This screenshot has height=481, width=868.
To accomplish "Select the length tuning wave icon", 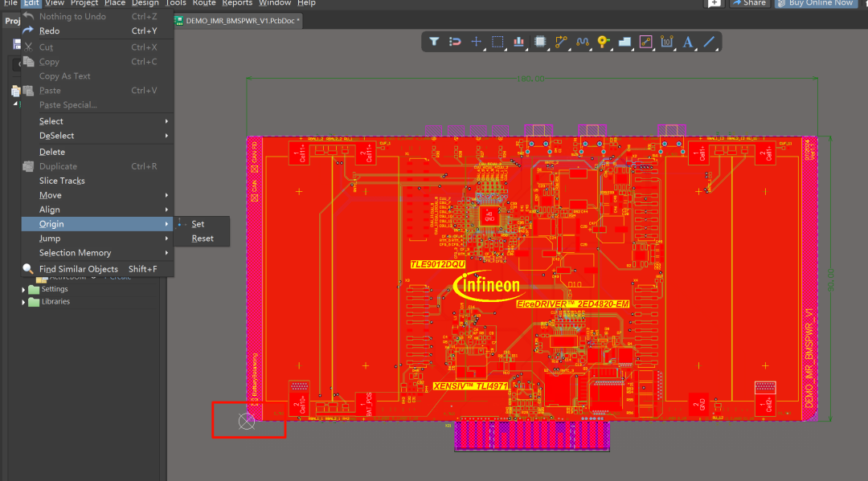I will (x=583, y=42).
